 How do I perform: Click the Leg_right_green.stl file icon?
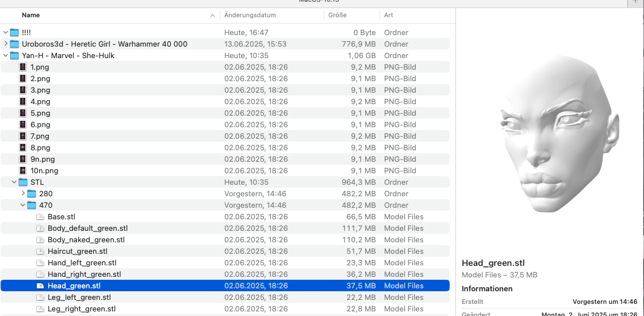40,309
